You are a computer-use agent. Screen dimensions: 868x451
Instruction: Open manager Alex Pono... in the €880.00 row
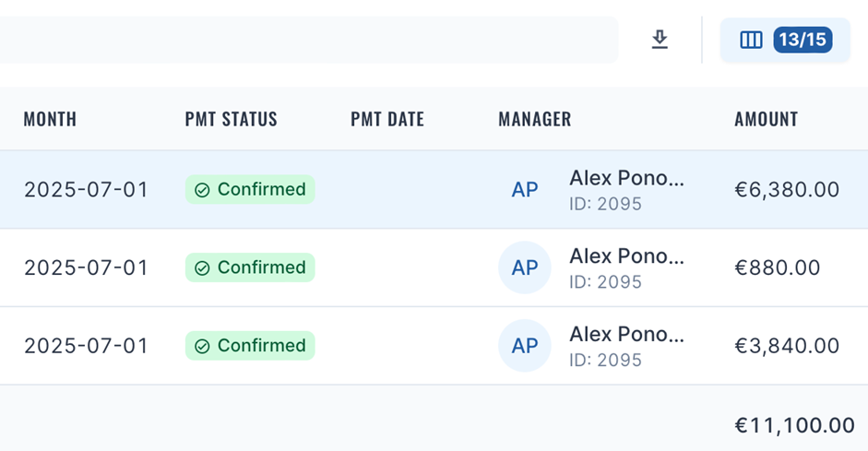[x=627, y=256]
